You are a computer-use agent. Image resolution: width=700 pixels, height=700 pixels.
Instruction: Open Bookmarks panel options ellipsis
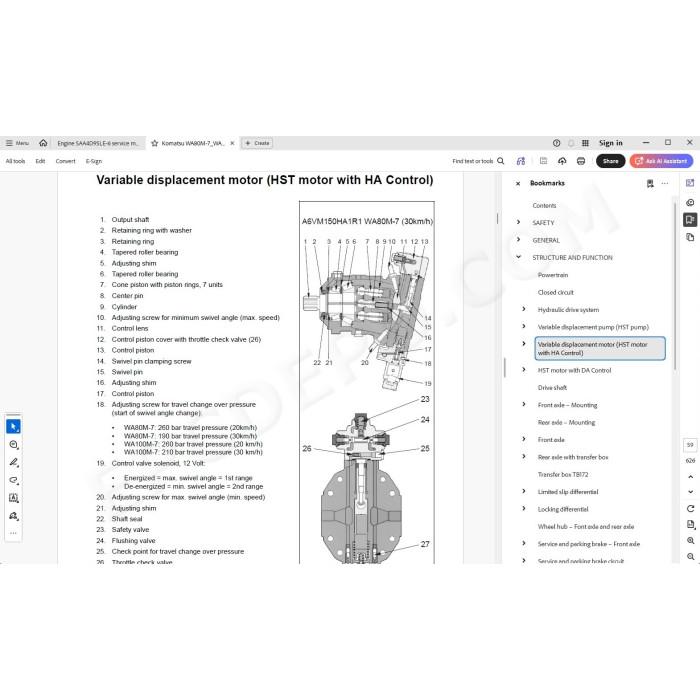[x=665, y=183]
